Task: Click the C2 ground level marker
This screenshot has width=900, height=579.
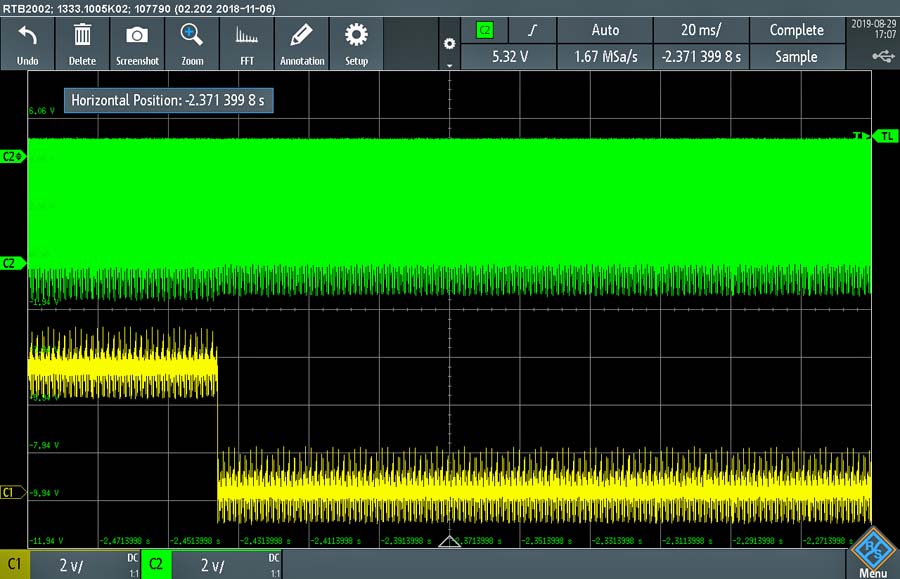Action: tap(13, 263)
